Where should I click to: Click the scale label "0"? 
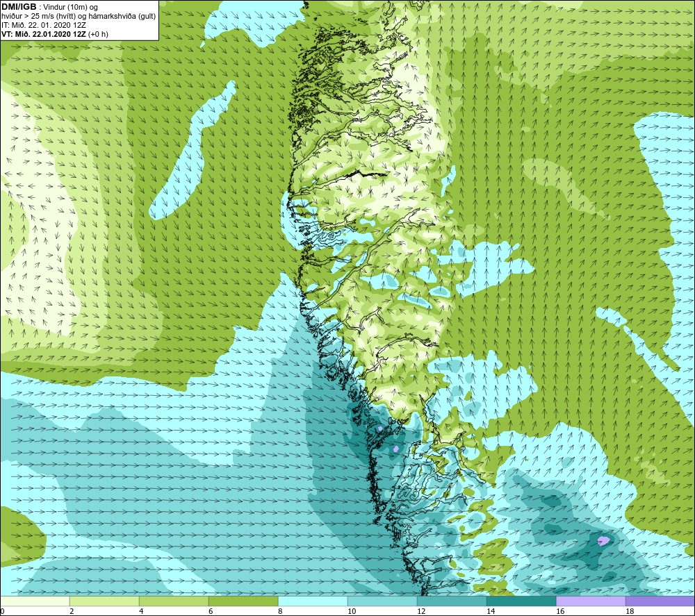click(x=3, y=612)
